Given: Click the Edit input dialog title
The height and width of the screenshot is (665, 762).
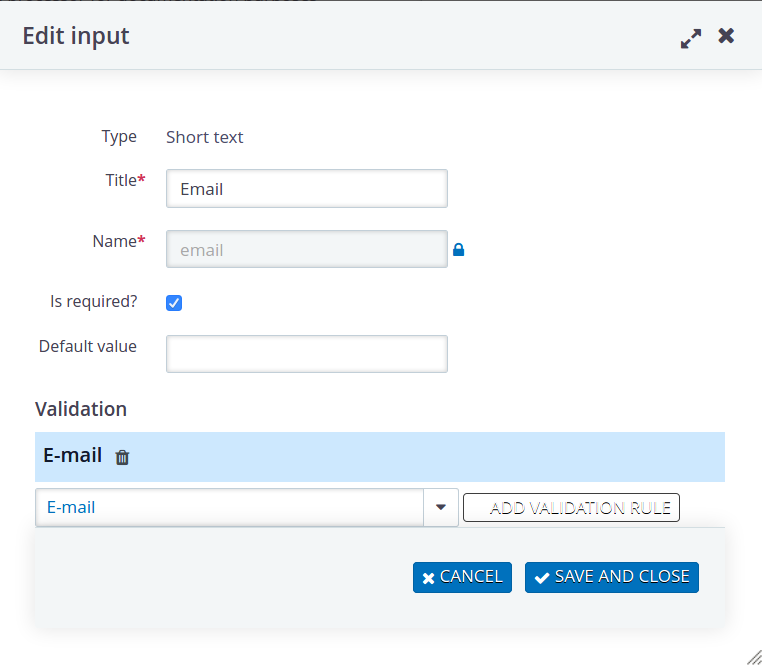Looking at the screenshot, I should point(76,36).
